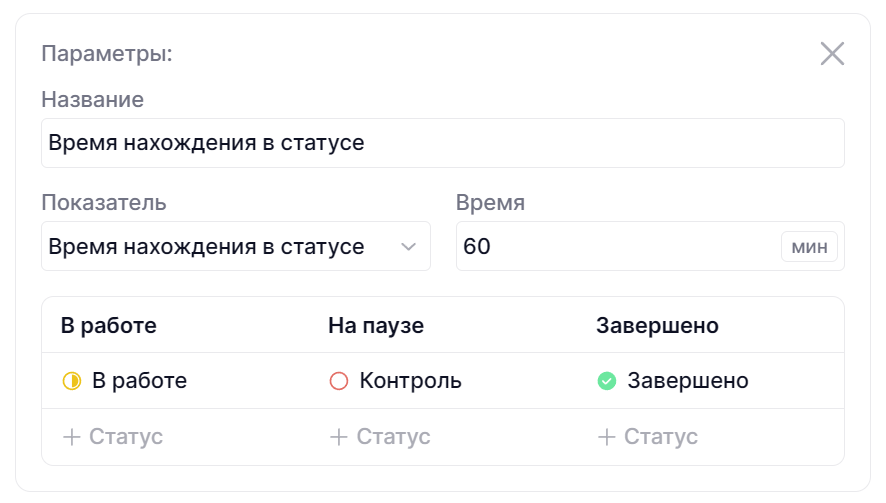
Task: Click the На паузе column header
Action: point(376,326)
